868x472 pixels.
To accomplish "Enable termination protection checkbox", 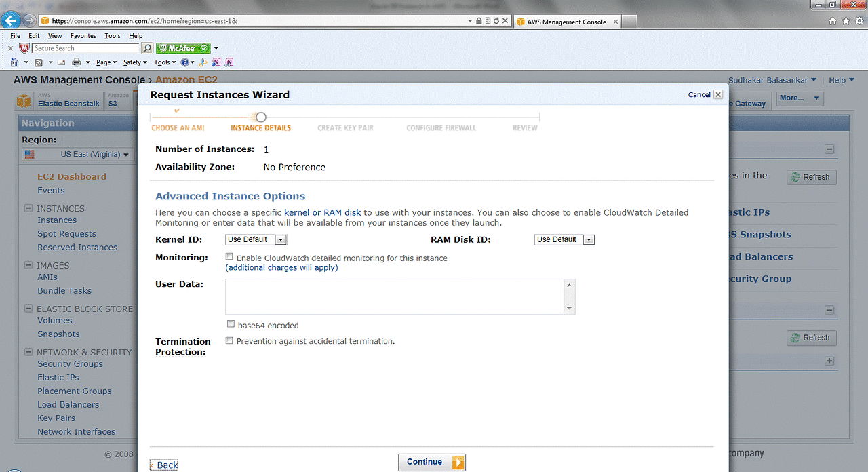I will coord(229,340).
